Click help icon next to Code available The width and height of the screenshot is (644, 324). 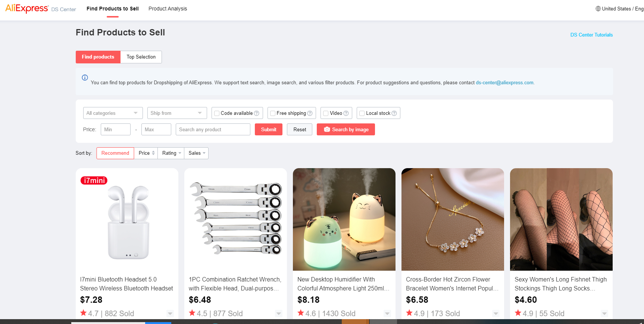pyautogui.click(x=257, y=113)
